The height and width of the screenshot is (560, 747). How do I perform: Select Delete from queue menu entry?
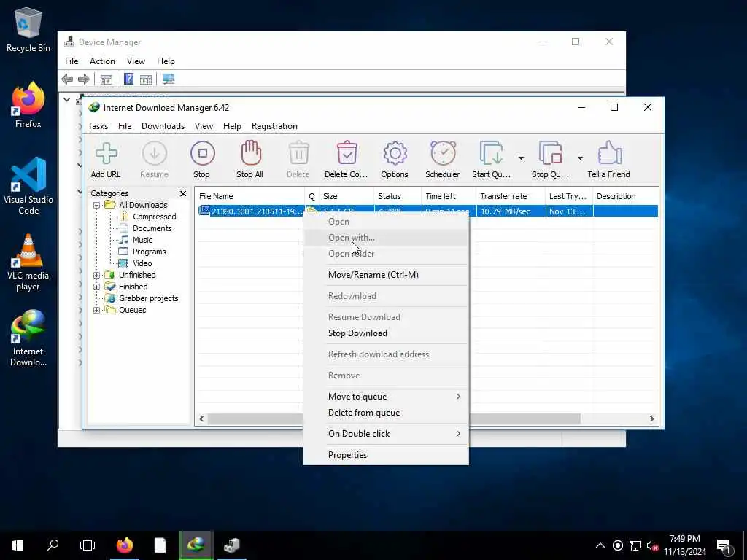[x=386, y=413]
